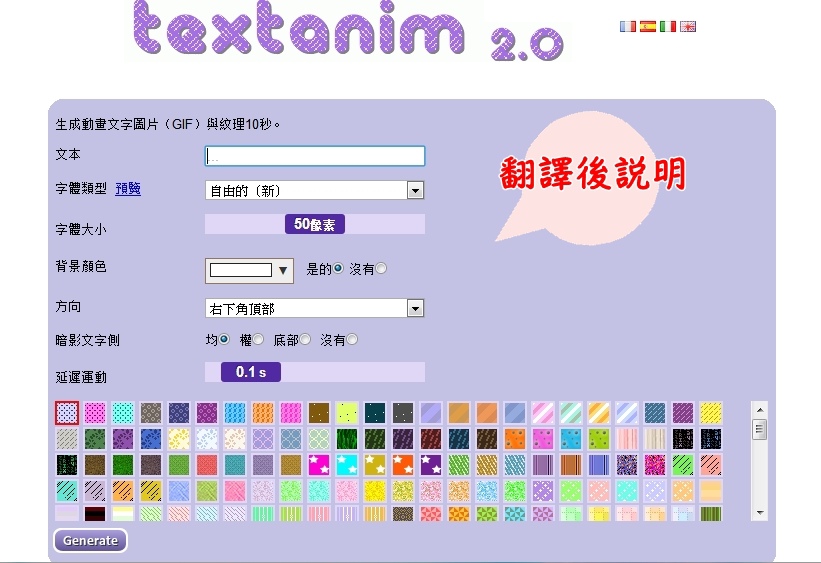Open the 方向 direction dropdown
The width and height of the screenshot is (821, 563).
315,308
